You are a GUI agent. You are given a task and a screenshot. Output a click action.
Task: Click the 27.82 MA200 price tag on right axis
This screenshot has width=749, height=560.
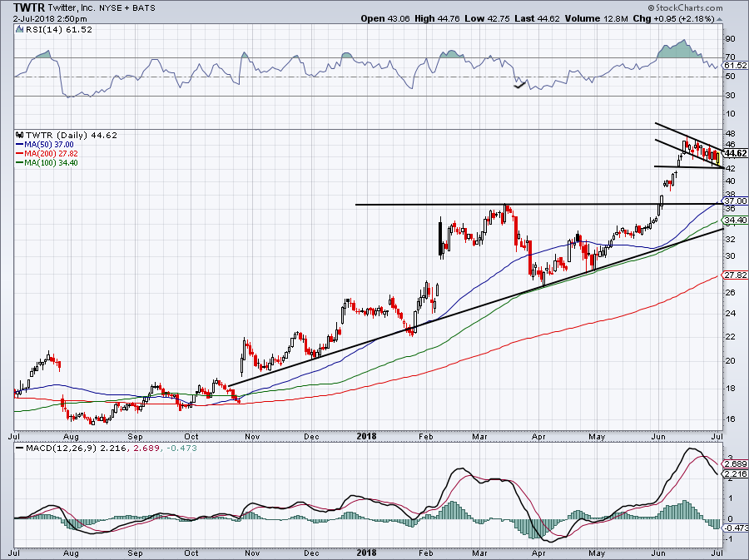[x=736, y=275]
